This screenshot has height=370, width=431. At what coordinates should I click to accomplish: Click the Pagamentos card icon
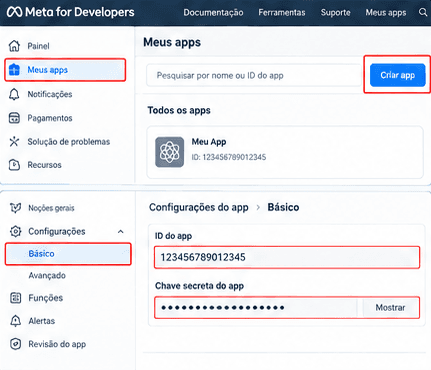tap(14, 118)
